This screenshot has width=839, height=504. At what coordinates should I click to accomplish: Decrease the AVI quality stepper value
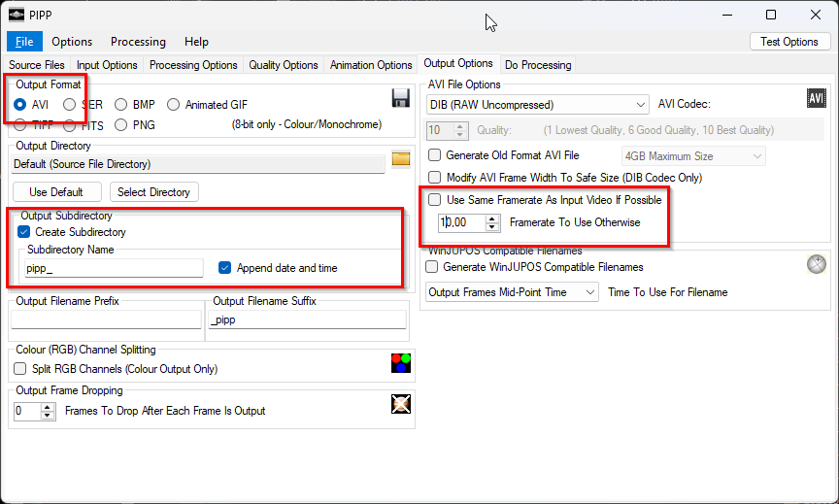tap(460, 134)
